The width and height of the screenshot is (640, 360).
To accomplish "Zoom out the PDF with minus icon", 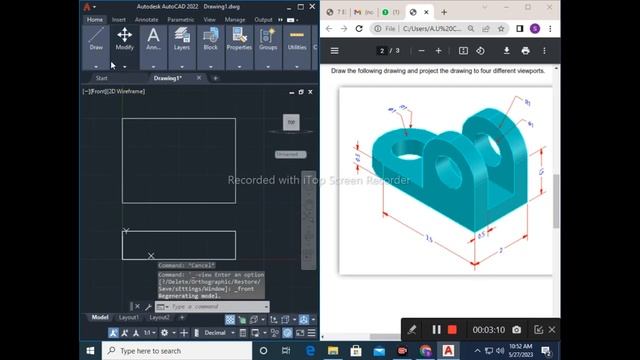I will (x=422, y=51).
